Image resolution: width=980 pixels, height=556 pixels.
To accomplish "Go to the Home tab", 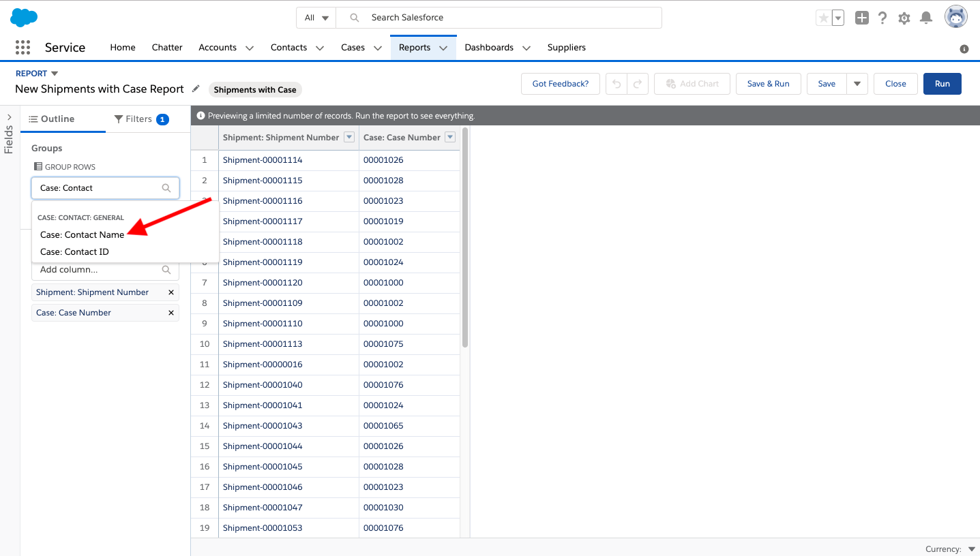I will click(123, 48).
